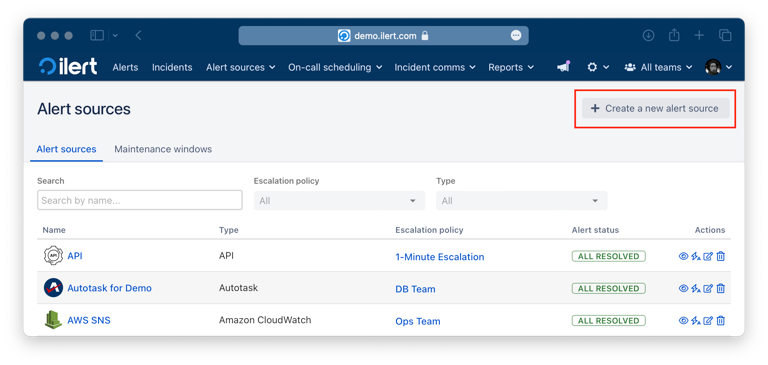Click ALL RESOLVED badge in AWS SNS row
This screenshot has height=365, width=768.
(x=608, y=321)
